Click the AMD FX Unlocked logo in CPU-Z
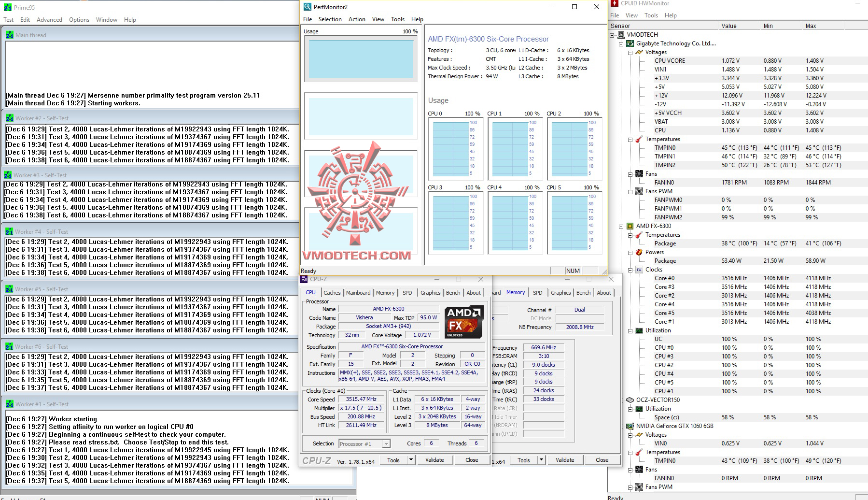 click(464, 321)
